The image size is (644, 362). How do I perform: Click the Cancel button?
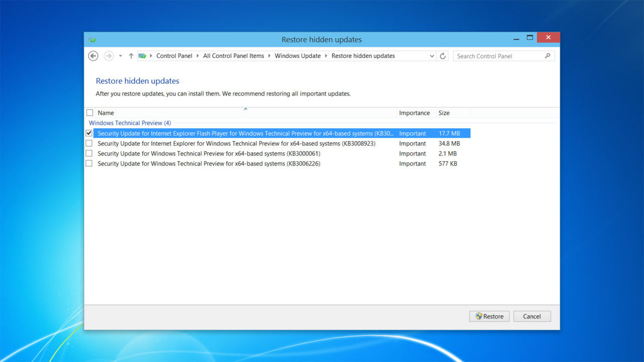[532, 316]
